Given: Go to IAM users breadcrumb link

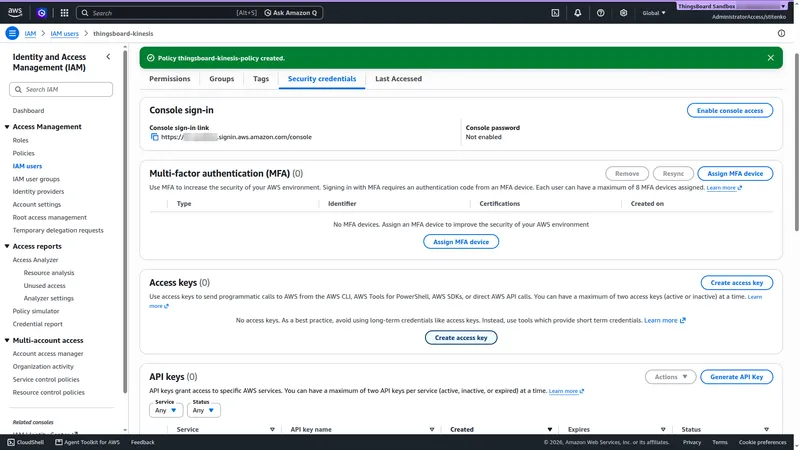Looking at the screenshot, I should point(64,33).
